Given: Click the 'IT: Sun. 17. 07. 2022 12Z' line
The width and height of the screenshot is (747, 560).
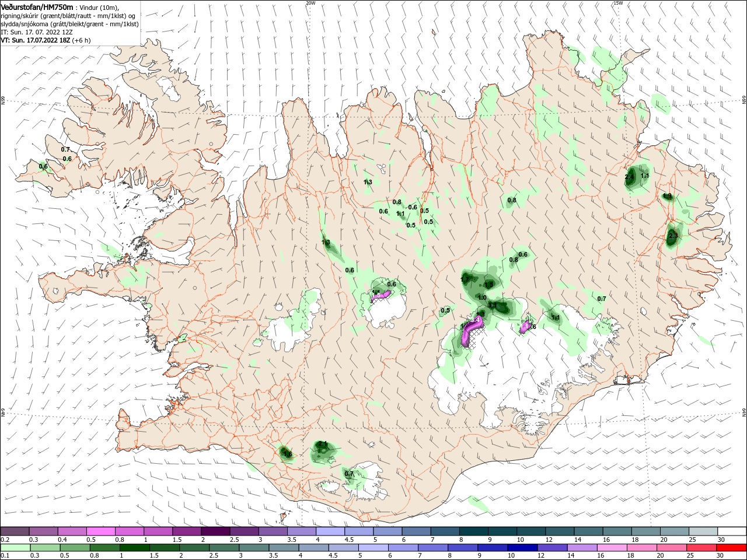Looking at the screenshot, I should click(36, 32).
